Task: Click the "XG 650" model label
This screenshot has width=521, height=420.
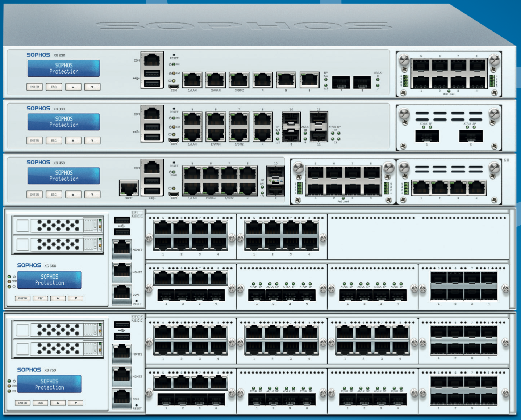Action: point(50,266)
